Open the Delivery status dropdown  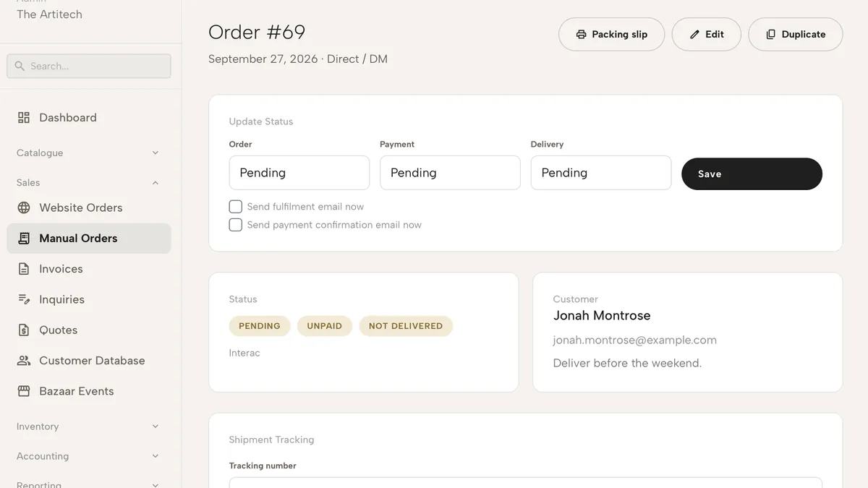click(601, 173)
